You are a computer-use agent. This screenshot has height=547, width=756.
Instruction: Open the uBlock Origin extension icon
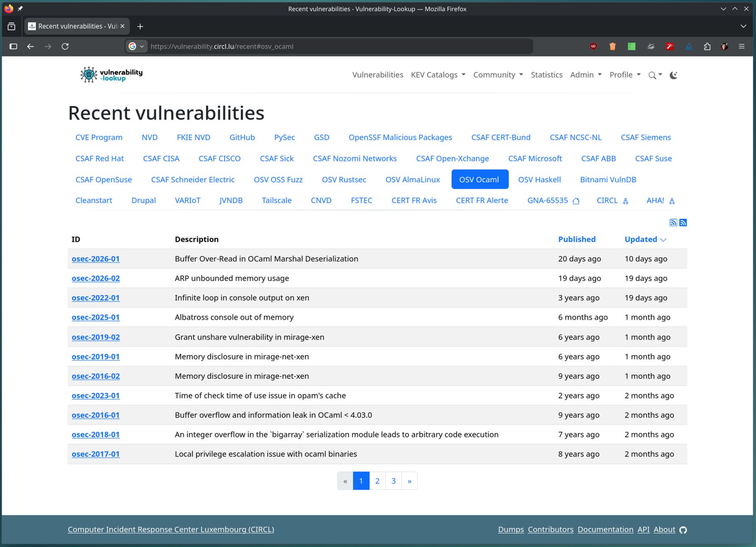[593, 46]
